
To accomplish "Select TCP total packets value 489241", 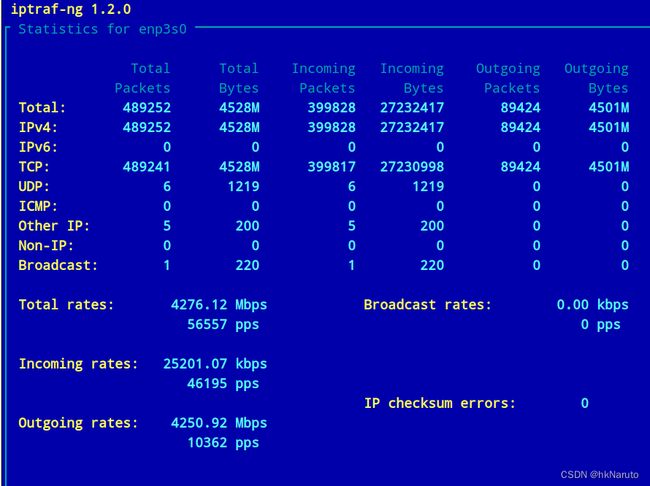I will tap(147, 167).
